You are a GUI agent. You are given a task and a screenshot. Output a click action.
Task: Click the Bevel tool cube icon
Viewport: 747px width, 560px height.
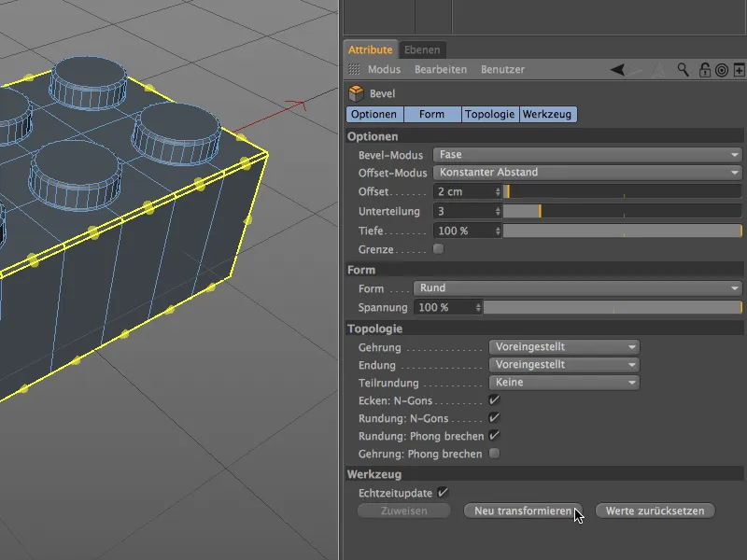pos(356,93)
